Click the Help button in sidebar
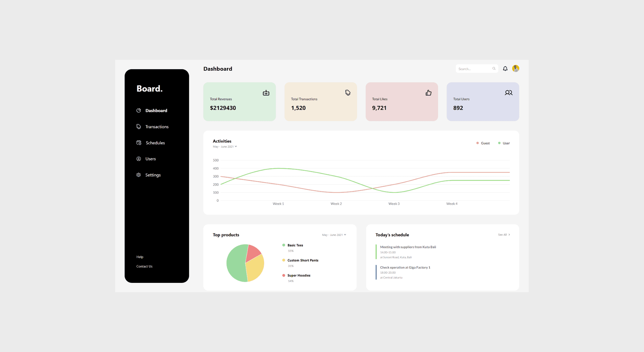This screenshot has width=644, height=352. coord(140,257)
